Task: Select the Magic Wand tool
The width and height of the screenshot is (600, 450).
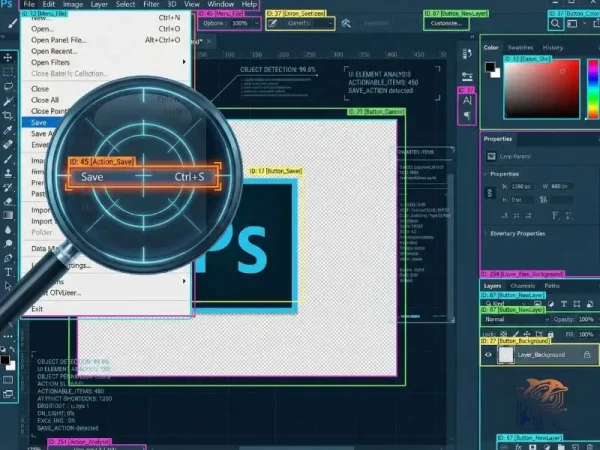Action: point(8,101)
